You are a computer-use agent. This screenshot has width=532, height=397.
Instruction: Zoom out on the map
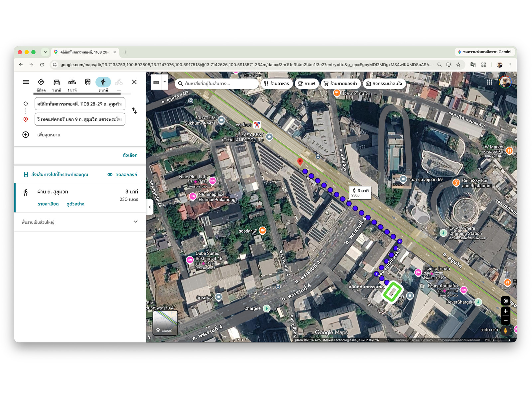tap(506, 320)
